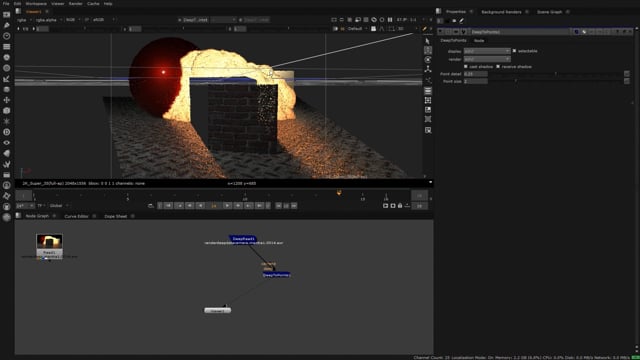
Task: Adjust the point size slider
Action: 555,81
